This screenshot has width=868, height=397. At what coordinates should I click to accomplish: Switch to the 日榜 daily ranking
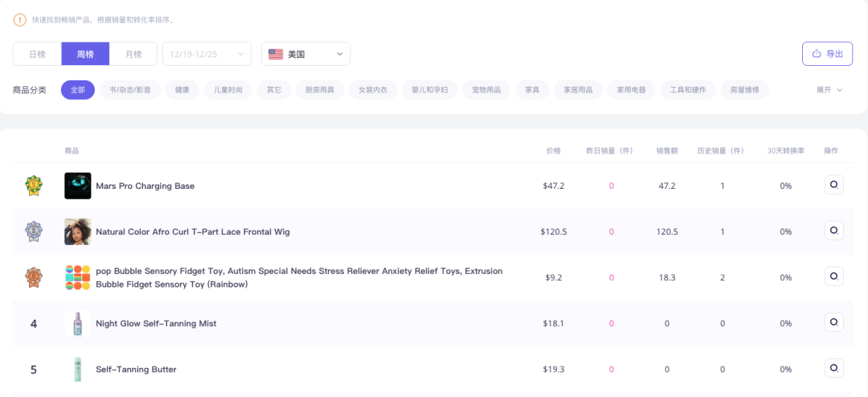37,55
